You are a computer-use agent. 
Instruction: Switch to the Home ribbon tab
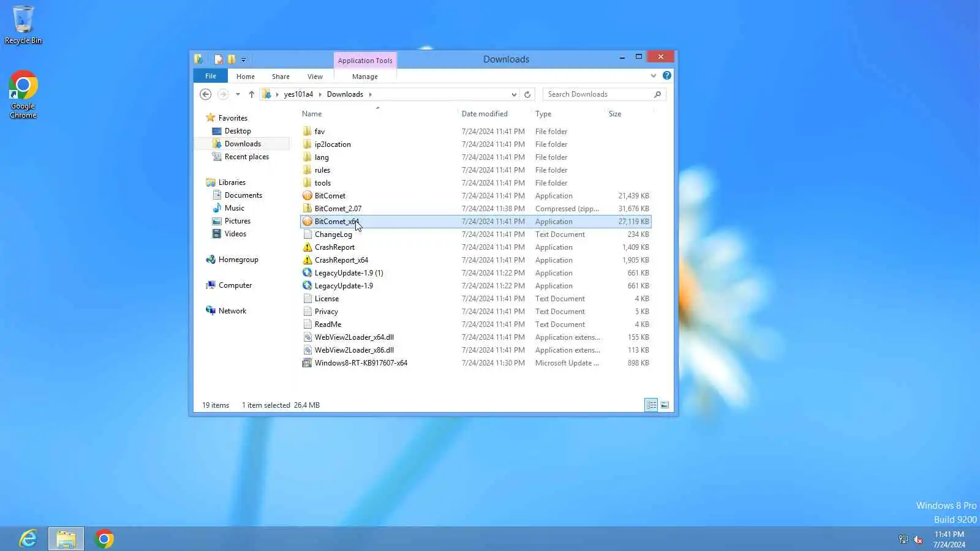point(246,77)
